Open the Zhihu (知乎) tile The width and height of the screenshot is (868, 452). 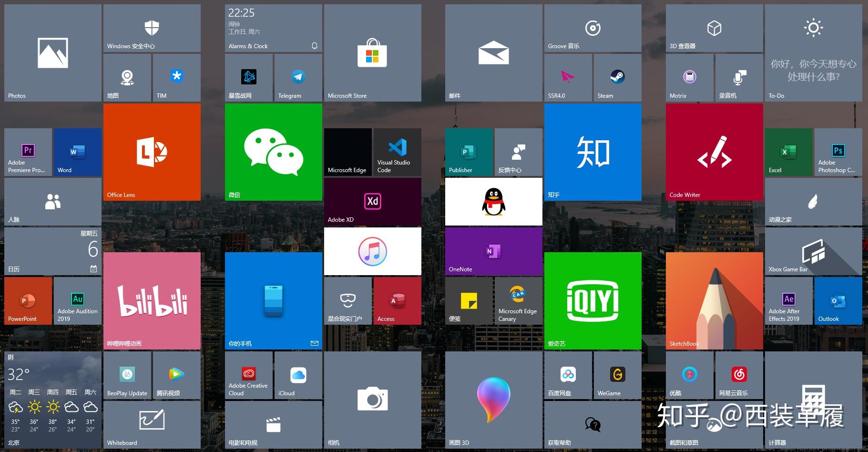592,152
